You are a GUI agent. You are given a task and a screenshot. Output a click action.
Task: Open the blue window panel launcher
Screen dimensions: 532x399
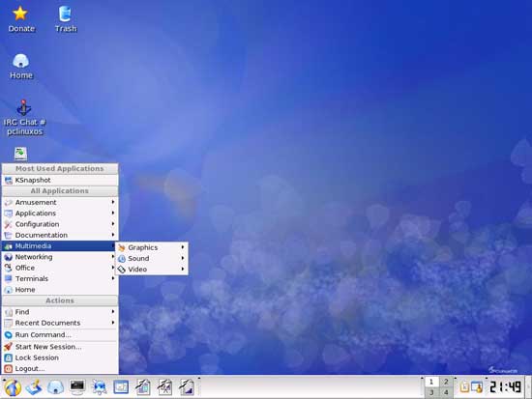[x=121, y=387]
